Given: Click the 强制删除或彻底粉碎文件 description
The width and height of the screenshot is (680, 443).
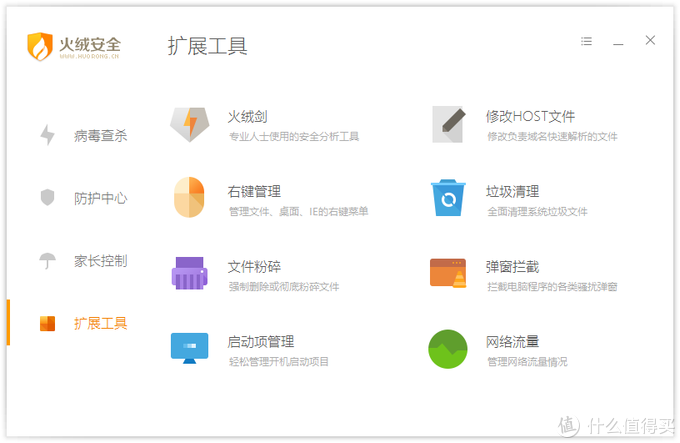Looking at the screenshot, I should (x=284, y=287).
